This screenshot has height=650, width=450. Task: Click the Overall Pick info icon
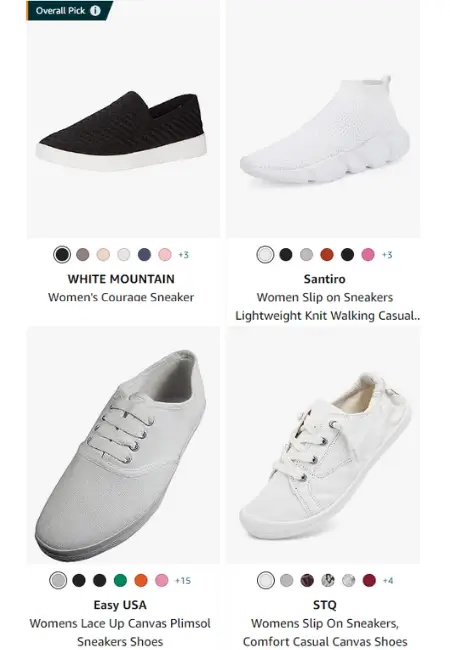tap(95, 10)
